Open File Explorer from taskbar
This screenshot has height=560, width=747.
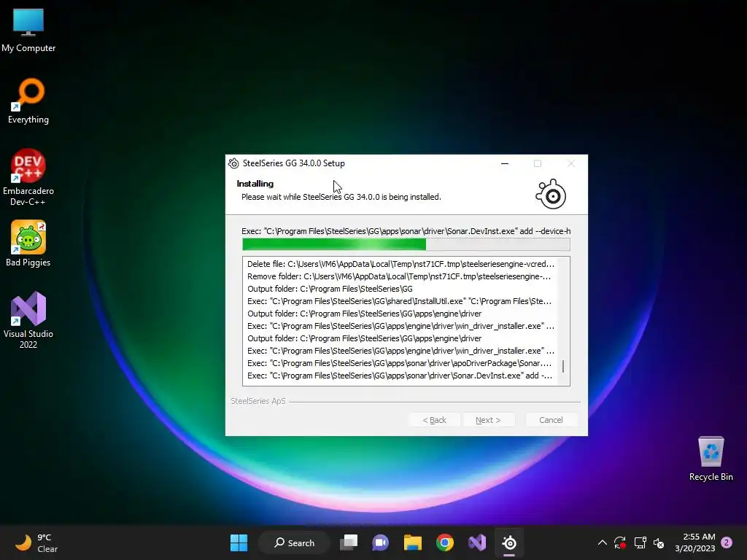(413, 542)
